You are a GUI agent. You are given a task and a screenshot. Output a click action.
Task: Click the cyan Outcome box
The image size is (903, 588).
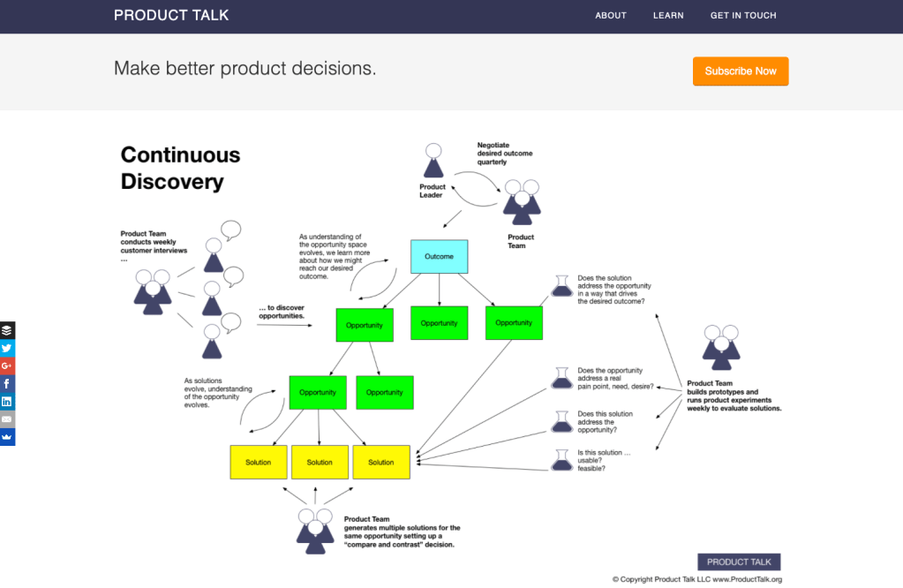click(439, 257)
